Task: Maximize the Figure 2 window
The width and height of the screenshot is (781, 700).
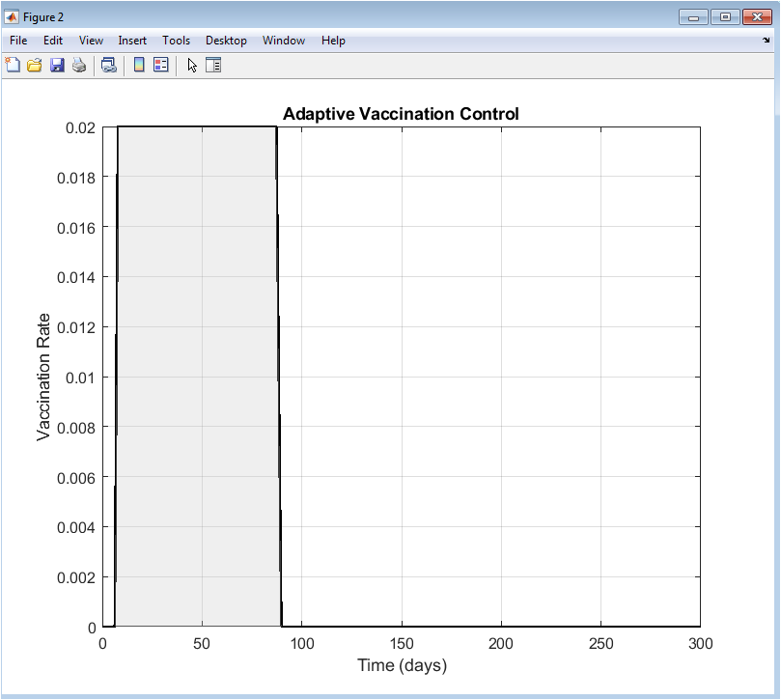Action: click(x=725, y=16)
